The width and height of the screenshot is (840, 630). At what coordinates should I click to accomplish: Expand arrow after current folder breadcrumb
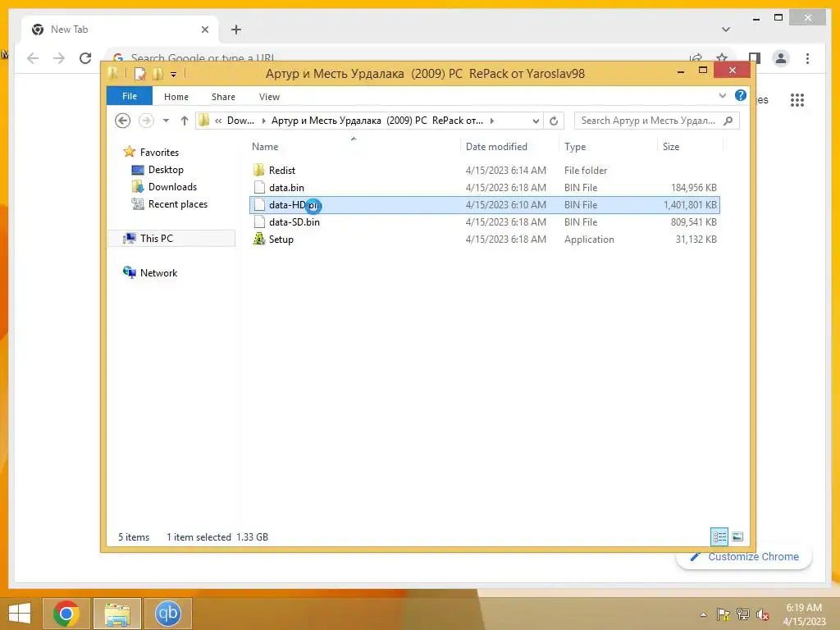pos(492,121)
